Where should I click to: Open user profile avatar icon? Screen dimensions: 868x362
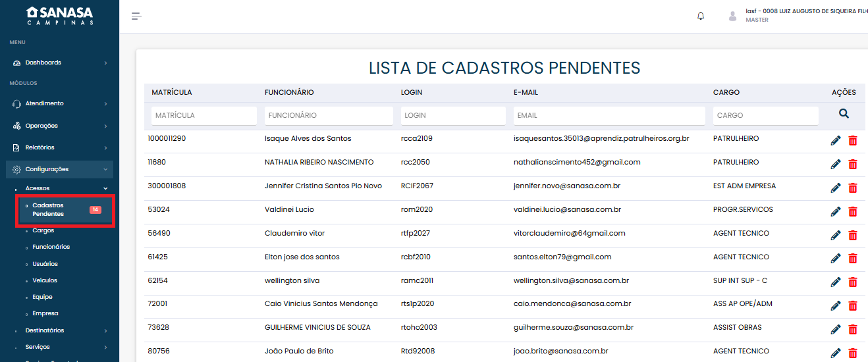click(732, 16)
